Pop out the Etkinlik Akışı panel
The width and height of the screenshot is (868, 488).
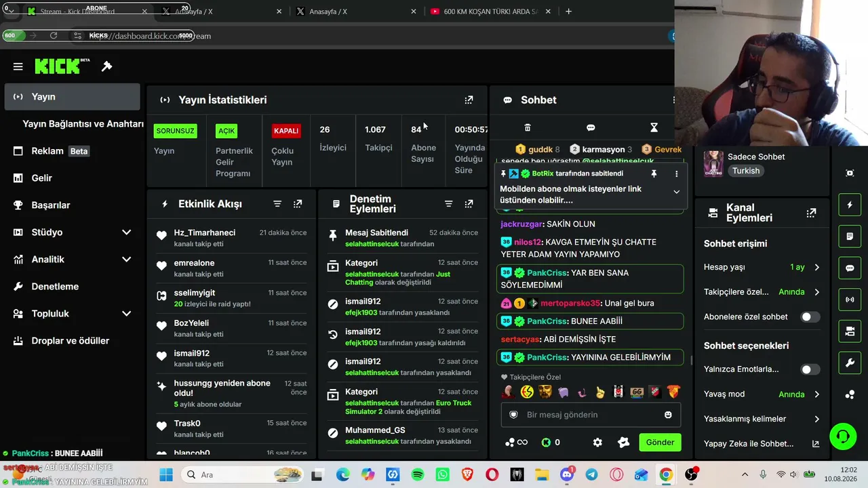coord(298,204)
